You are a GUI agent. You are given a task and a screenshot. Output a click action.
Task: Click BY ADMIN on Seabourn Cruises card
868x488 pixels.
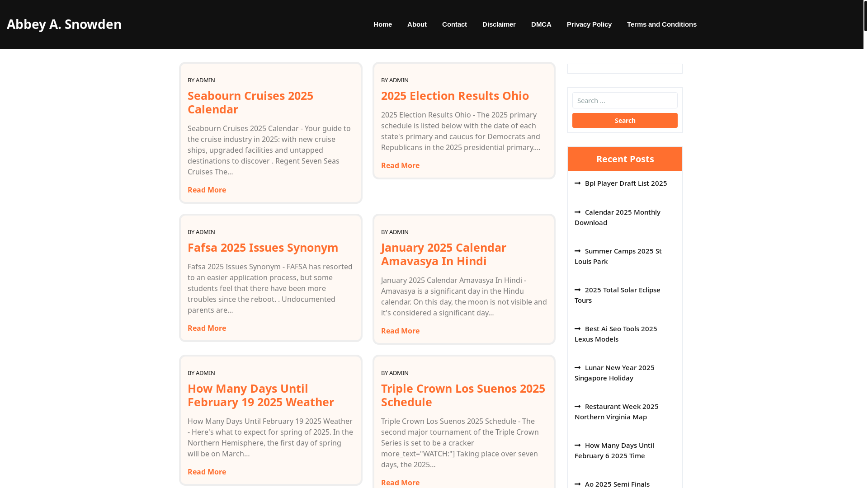[201, 80]
